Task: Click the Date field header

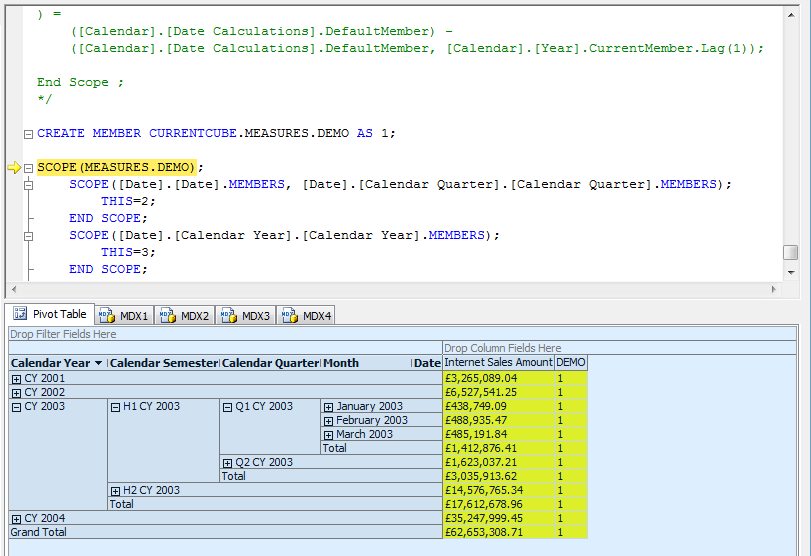Action: point(427,363)
